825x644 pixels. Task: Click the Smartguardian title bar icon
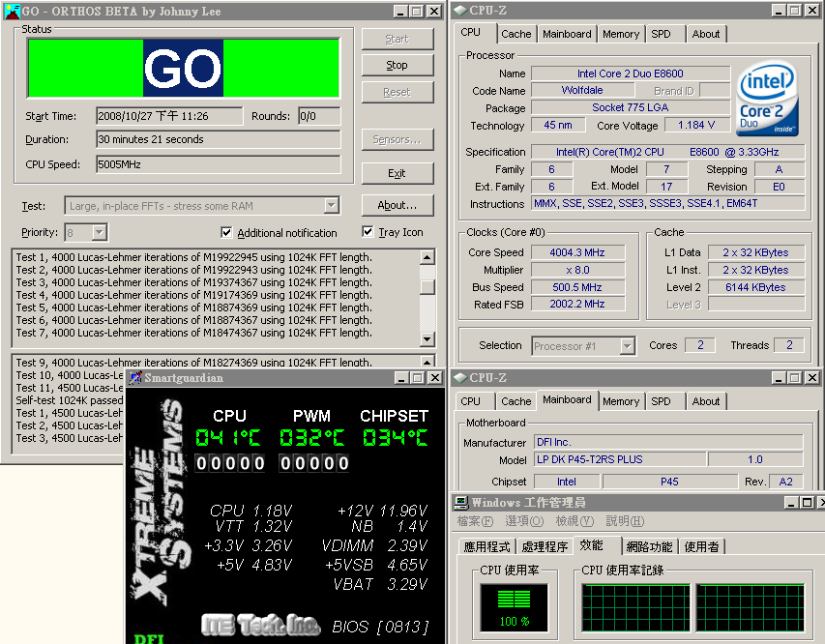pyautogui.click(x=135, y=377)
